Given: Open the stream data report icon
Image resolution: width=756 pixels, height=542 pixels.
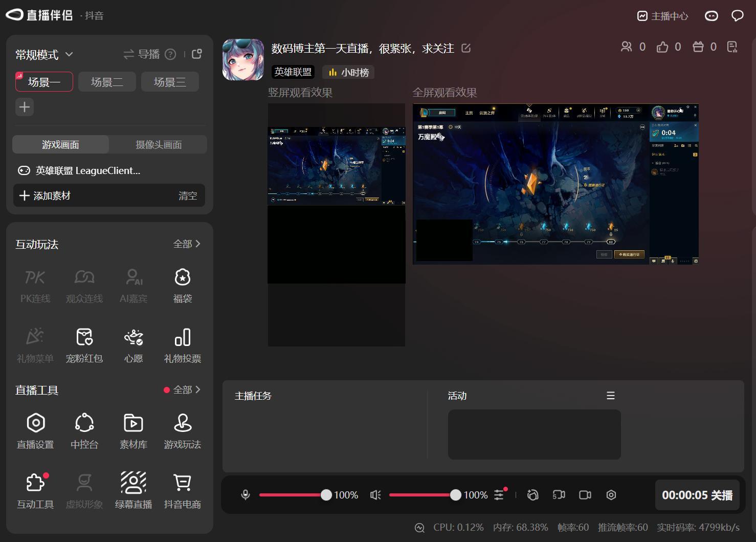Looking at the screenshot, I should tap(732, 47).
